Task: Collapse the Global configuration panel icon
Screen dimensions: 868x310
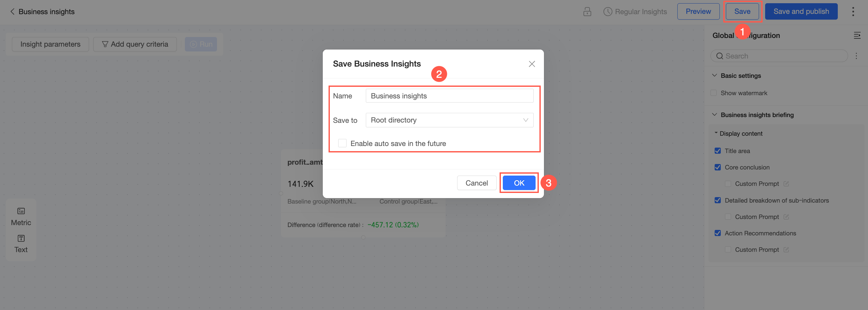Action: [x=857, y=35]
